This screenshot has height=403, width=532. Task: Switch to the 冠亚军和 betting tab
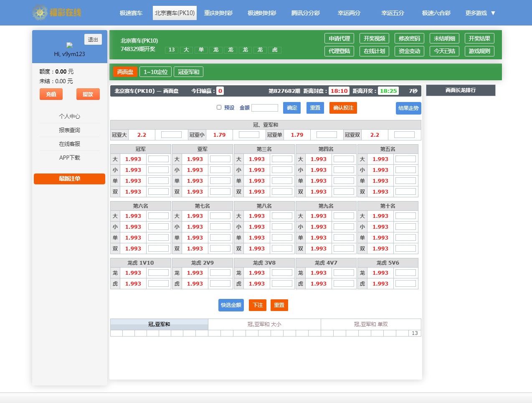188,72
